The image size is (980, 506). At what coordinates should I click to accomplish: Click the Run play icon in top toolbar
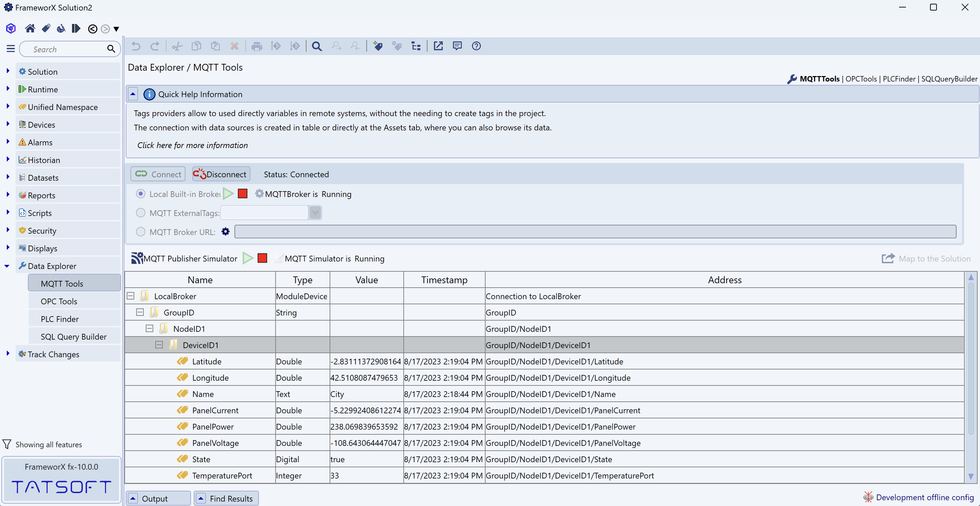click(x=76, y=29)
